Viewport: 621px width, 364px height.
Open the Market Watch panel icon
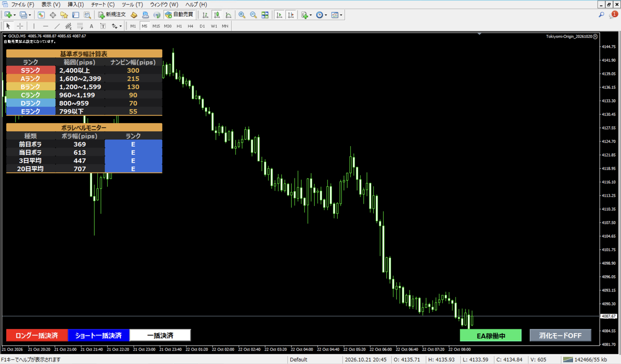point(41,15)
